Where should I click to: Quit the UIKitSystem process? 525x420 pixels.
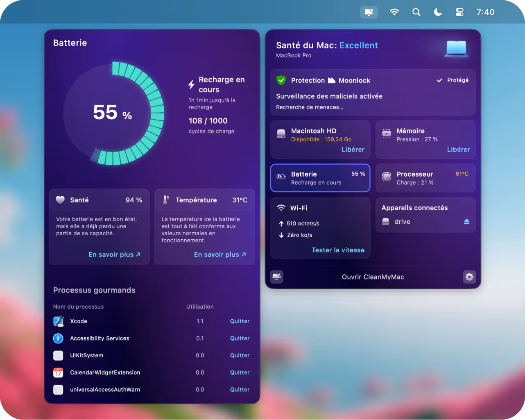[x=240, y=356]
